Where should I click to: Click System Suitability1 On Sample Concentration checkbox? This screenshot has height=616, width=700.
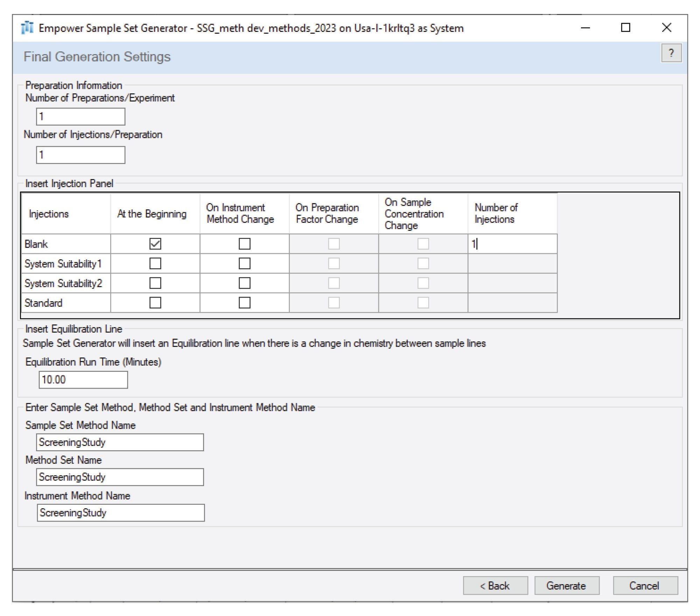pyautogui.click(x=423, y=263)
